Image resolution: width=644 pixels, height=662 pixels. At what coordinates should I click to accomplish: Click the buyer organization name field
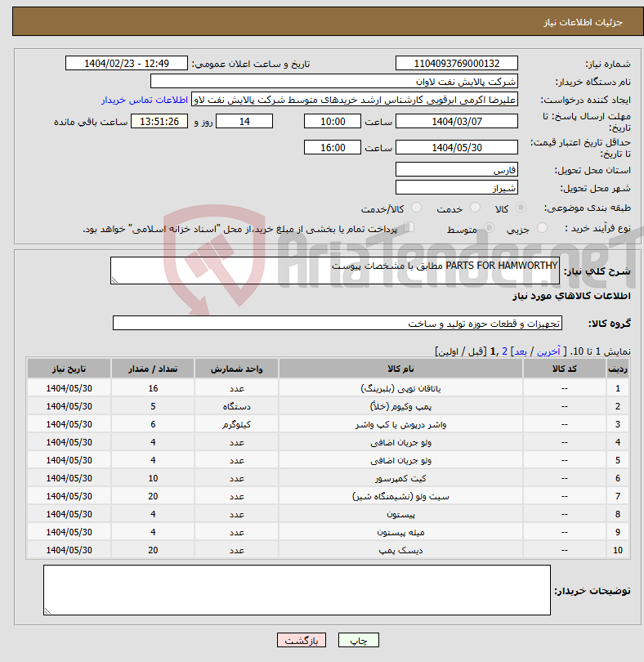click(334, 82)
